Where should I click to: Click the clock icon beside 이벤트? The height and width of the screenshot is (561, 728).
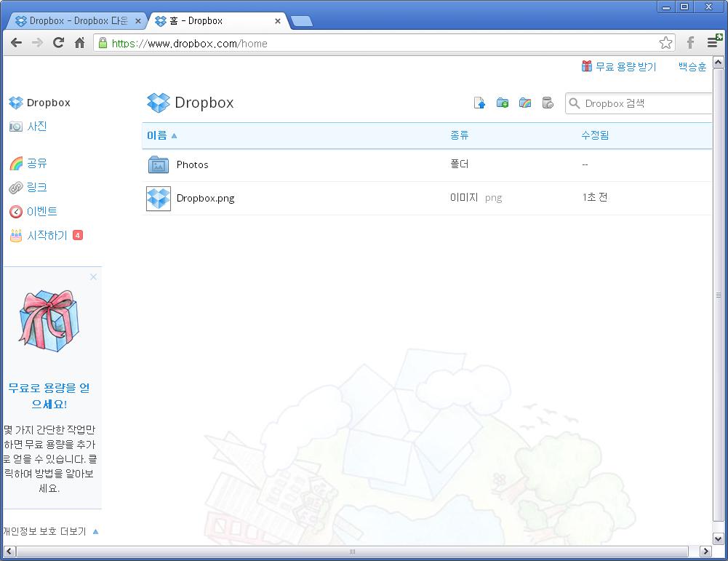point(16,212)
